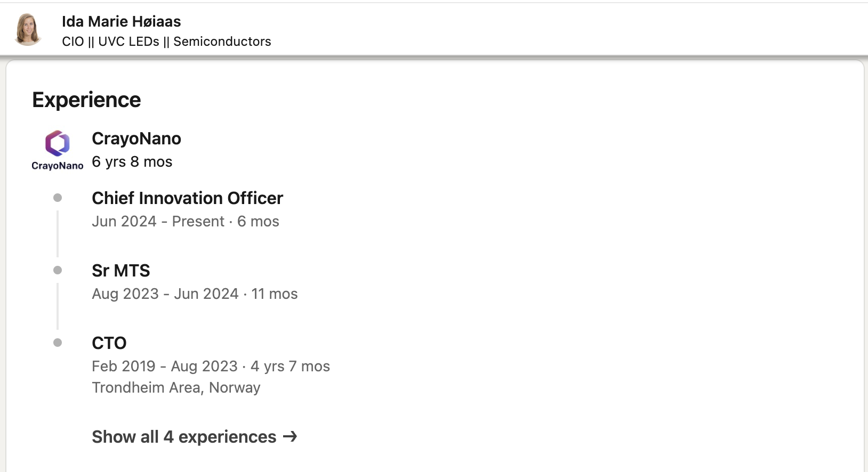This screenshot has height=472, width=868.
Task: Click the timeline dot beside Chief Innovation Officer
Action: [58, 198]
